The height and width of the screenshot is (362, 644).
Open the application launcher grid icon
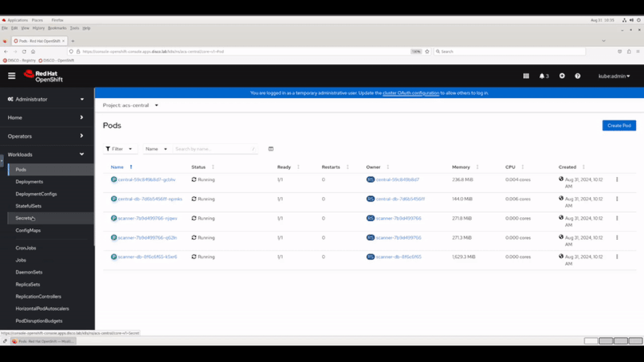click(526, 76)
